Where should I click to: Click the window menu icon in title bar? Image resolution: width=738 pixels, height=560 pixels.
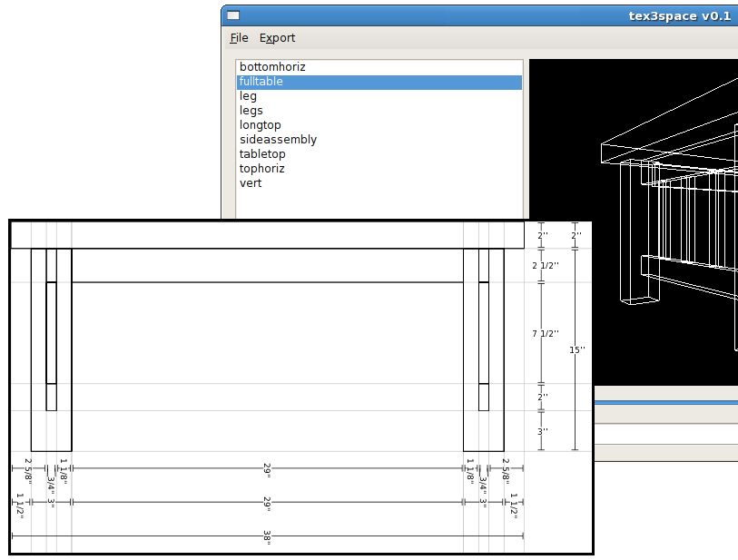tap(233, 15)
